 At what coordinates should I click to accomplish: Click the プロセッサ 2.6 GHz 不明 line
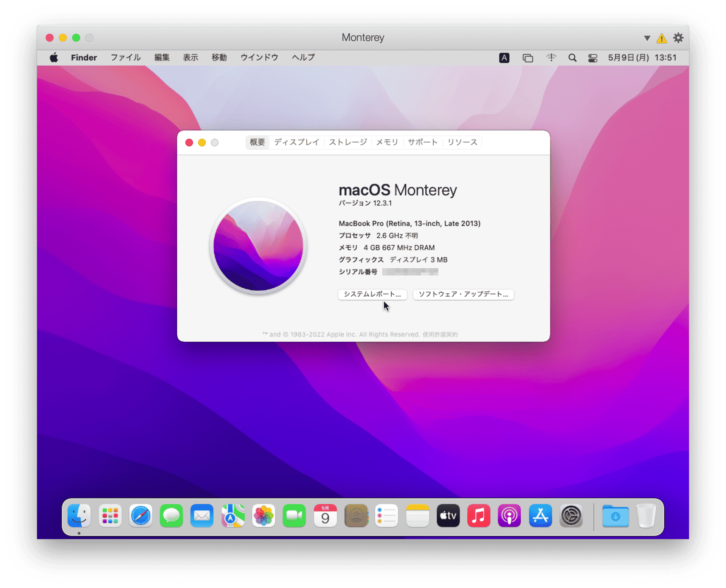(x=378, y=235)
